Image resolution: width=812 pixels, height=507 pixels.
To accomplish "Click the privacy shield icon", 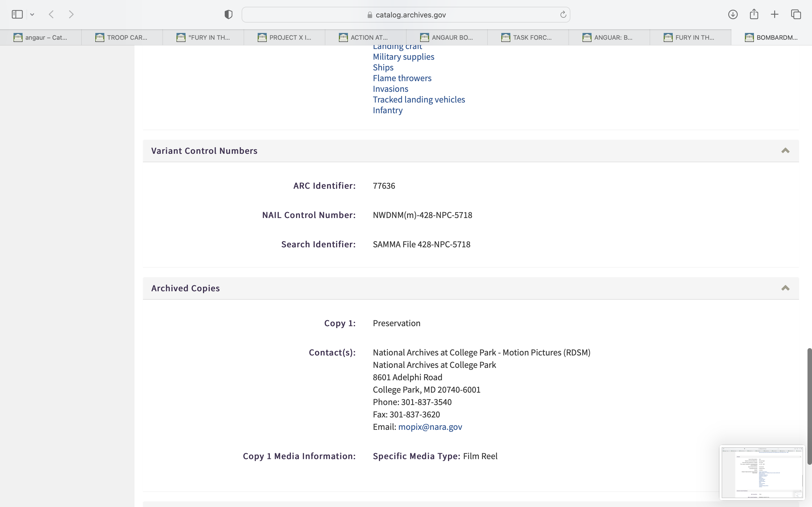I will coord(228,14).
